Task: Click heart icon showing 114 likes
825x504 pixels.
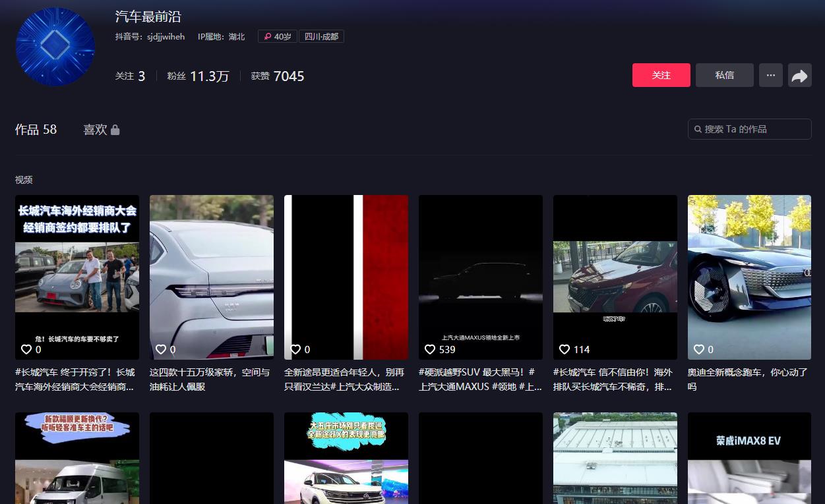Action: point(565,349)
